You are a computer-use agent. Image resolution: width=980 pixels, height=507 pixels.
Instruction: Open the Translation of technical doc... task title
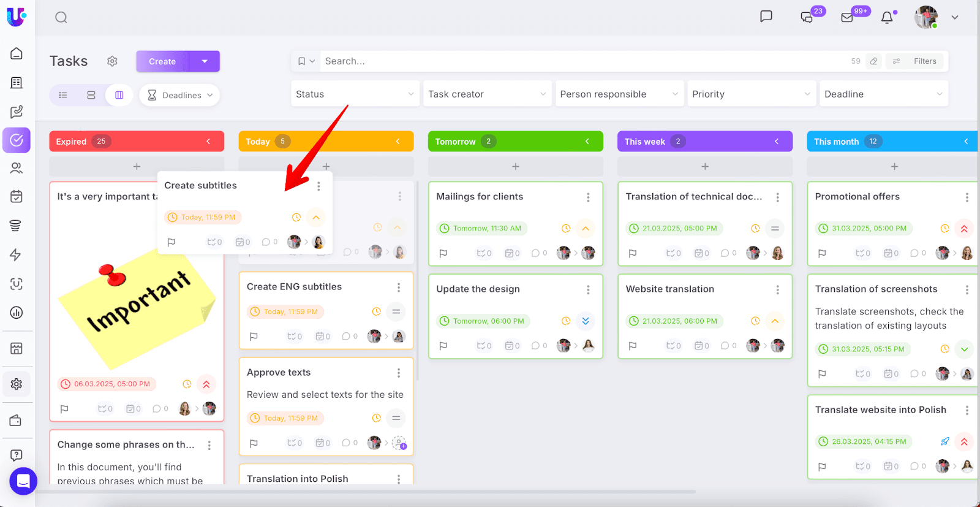694,197
